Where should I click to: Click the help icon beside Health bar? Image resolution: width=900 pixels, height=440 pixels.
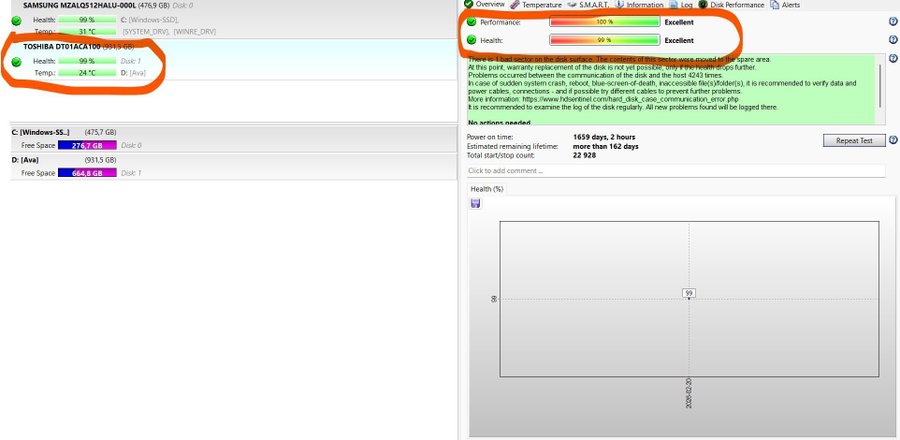[891, 40]
